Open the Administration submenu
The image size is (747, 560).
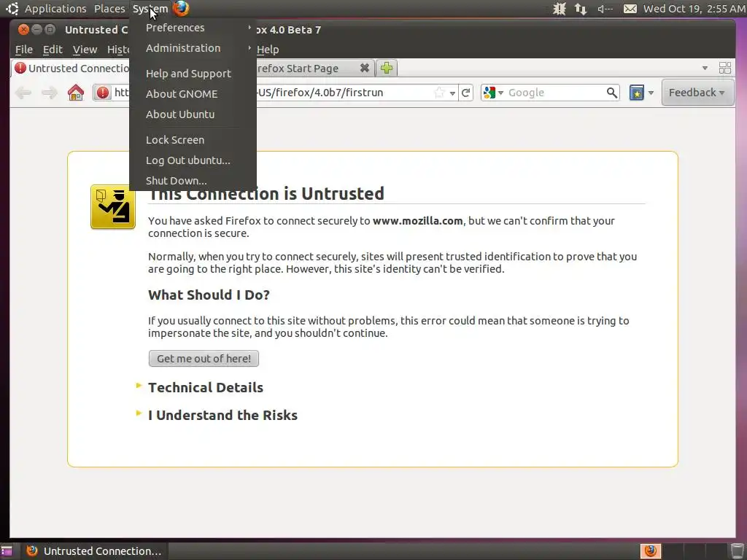[193, 48]
